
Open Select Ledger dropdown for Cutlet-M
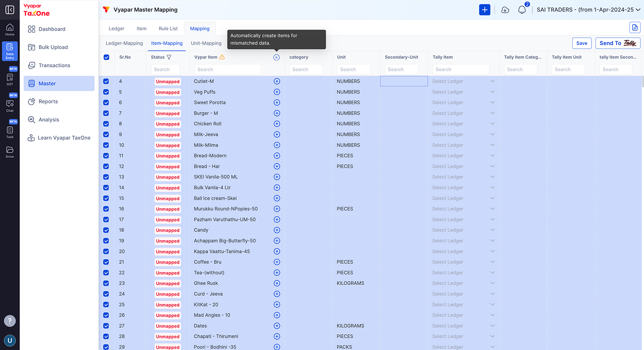click(464, 81)
